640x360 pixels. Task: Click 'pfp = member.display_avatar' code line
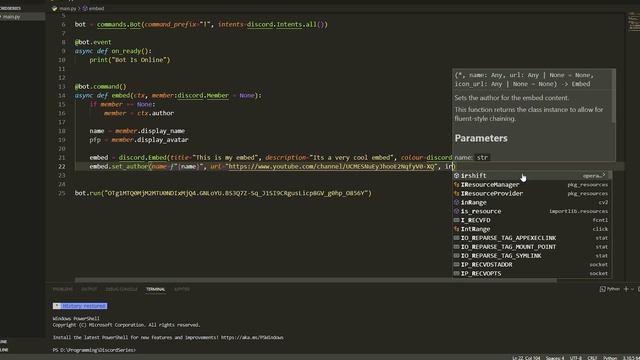[x=139, y=140]
